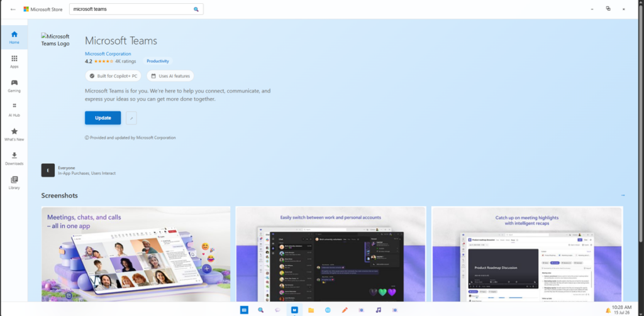This screenshot has height=316, width=644.
Task: Open the 'Easily switch between work and personal accounts' screenshot
Action: click(331, 254)
